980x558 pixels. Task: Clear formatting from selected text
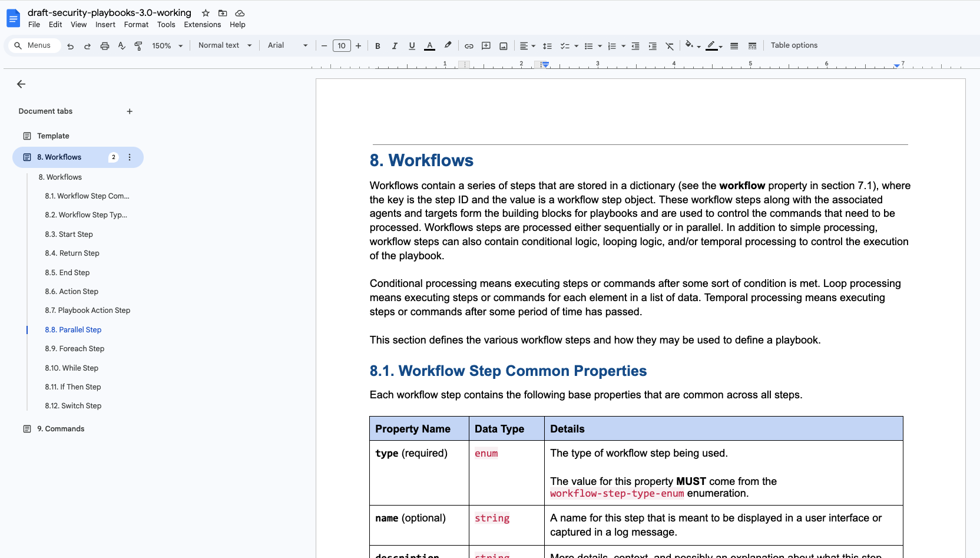point(670,46)
